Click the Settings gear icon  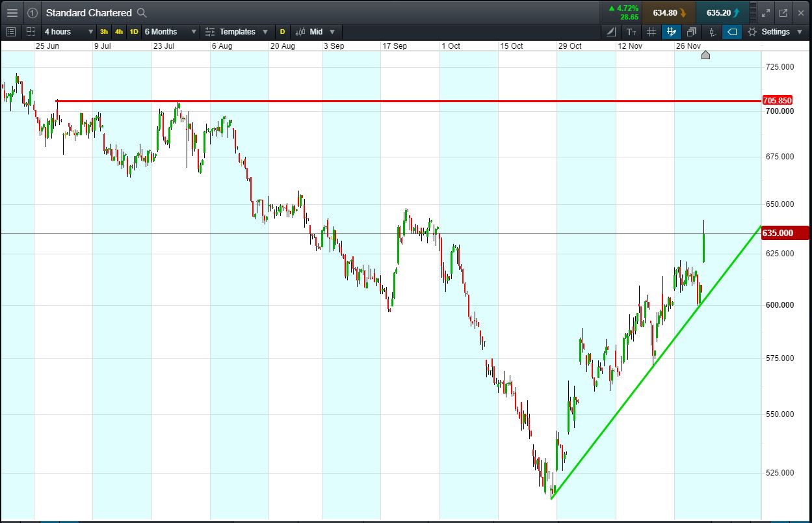click(752, 31)
